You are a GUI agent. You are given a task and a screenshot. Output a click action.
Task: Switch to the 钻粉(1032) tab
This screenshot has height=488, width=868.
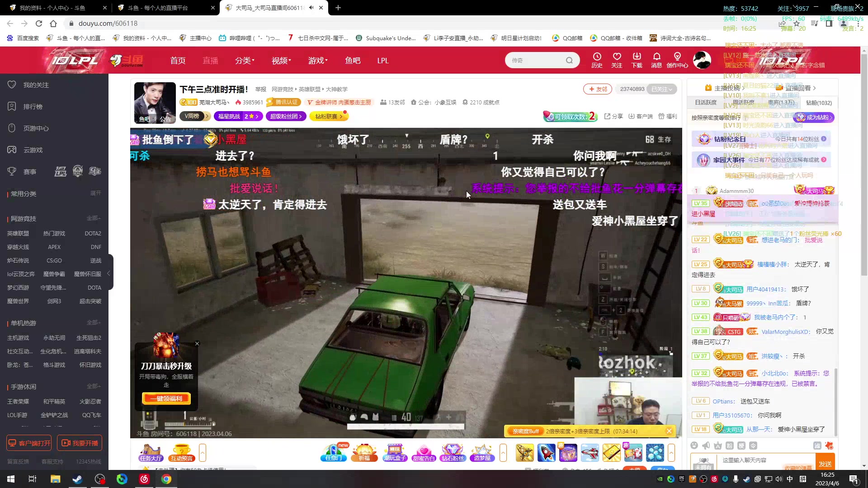point(819,103)
